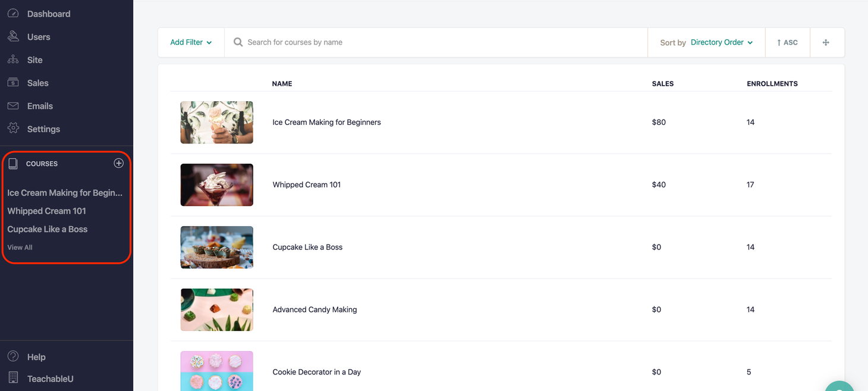Click the search magnifier icon
The height and width of the screenshot is (391, 868).
click(238, 42)
